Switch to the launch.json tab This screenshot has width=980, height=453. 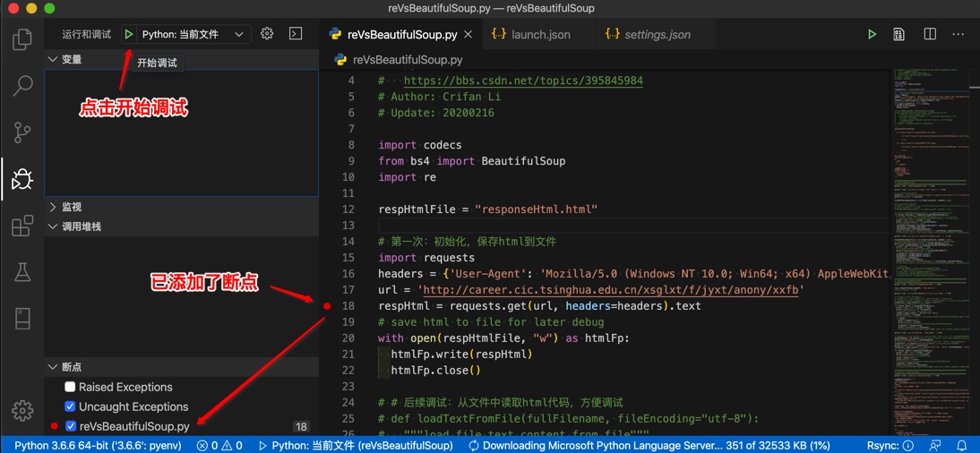(540, 34)
